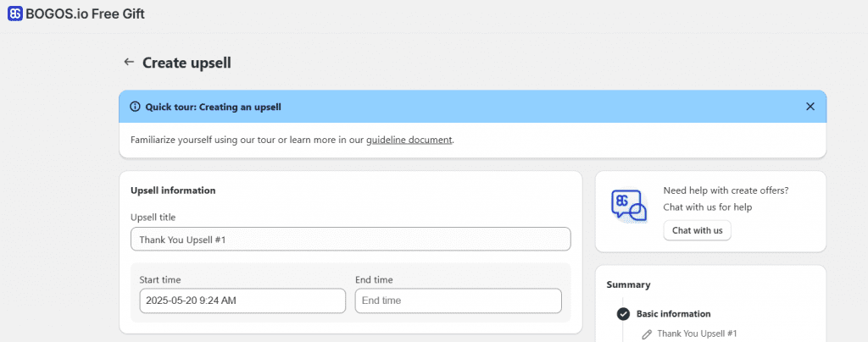The height and width of the screenshot is (342, 868).
Task: Click the Basic information checkmark icon
Action: point(623,314)
